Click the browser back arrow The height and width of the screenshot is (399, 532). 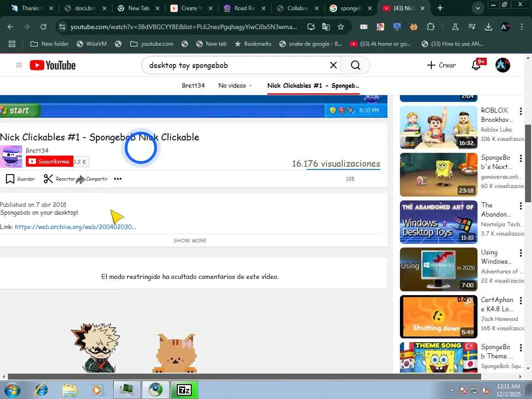(10, 27)
